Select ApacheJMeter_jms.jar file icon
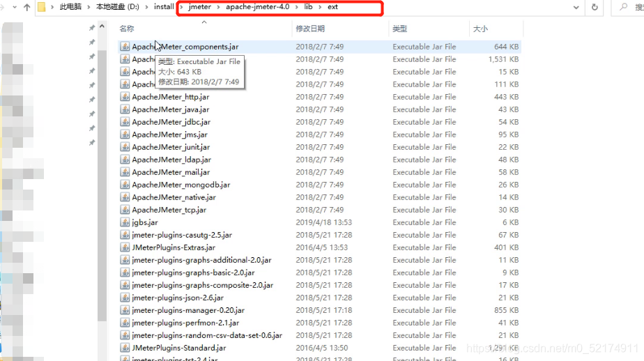Screen dimensions: 644x361 [125, 135]
